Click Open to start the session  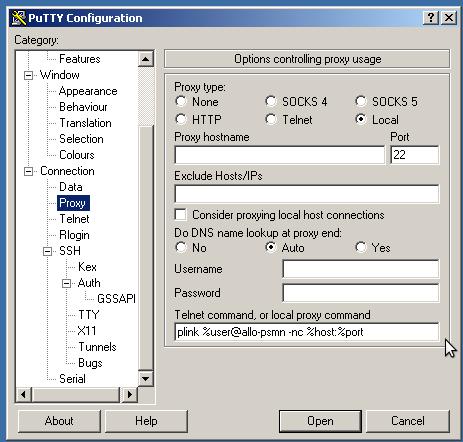(x=320, y=421)
